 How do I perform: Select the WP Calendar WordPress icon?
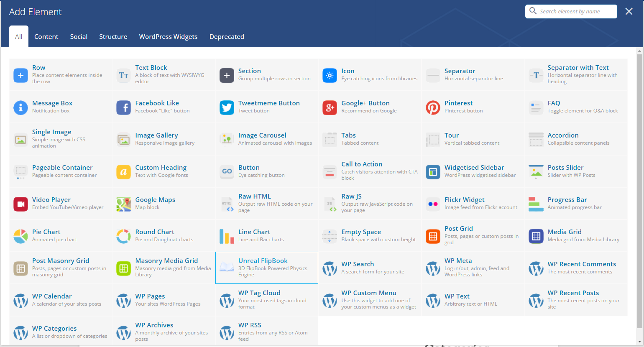[x=20, y=301]
